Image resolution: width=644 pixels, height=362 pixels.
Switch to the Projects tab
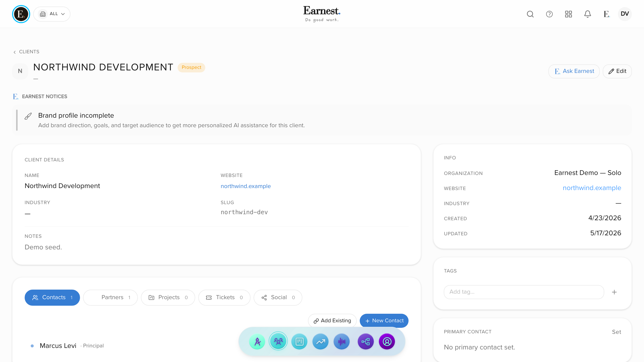point(168,297)
